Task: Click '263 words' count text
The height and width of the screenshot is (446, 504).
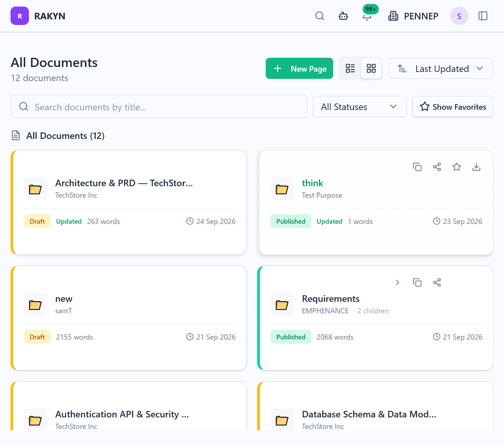Action: click(103, 221)
